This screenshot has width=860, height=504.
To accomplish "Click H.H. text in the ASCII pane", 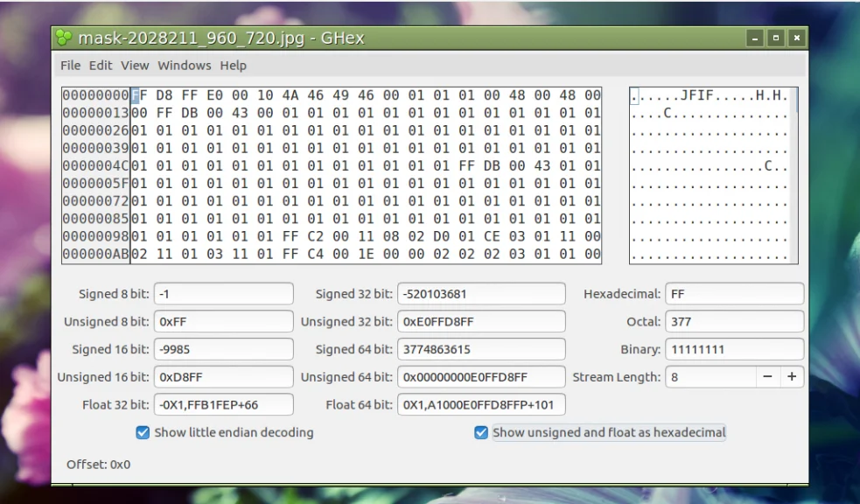I will click(x=773, y=95).
